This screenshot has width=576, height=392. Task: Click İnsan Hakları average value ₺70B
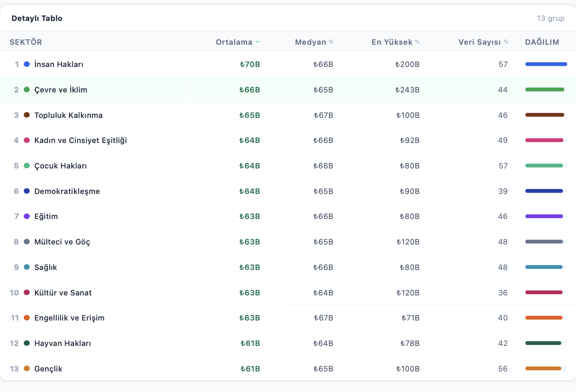(x=250, y=64)
